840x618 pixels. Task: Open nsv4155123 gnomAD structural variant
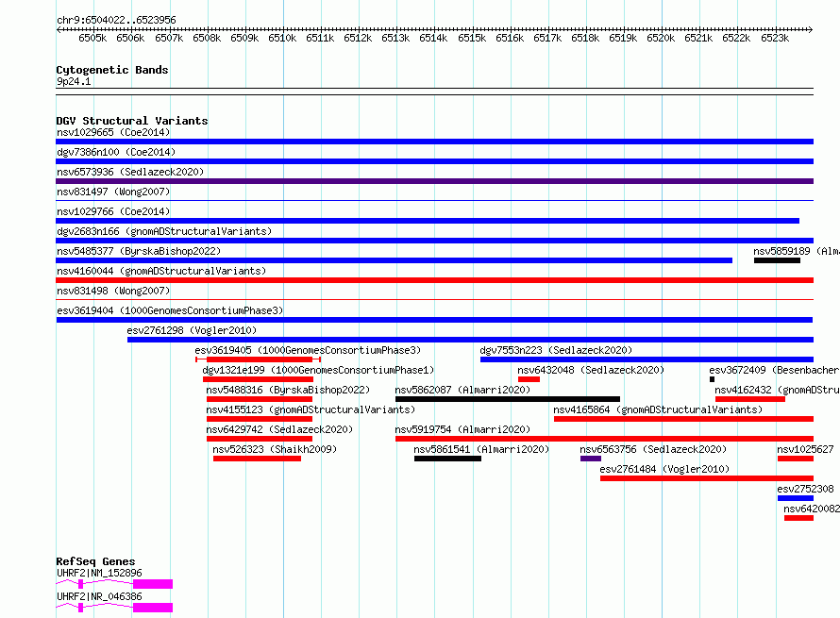coord(260,419)
